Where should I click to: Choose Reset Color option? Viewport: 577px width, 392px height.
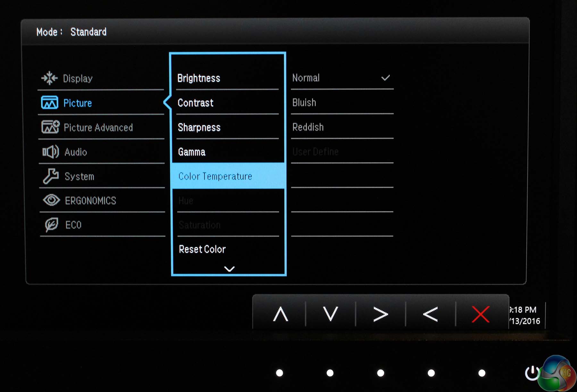pyautogui.click(x=228, y=249)
